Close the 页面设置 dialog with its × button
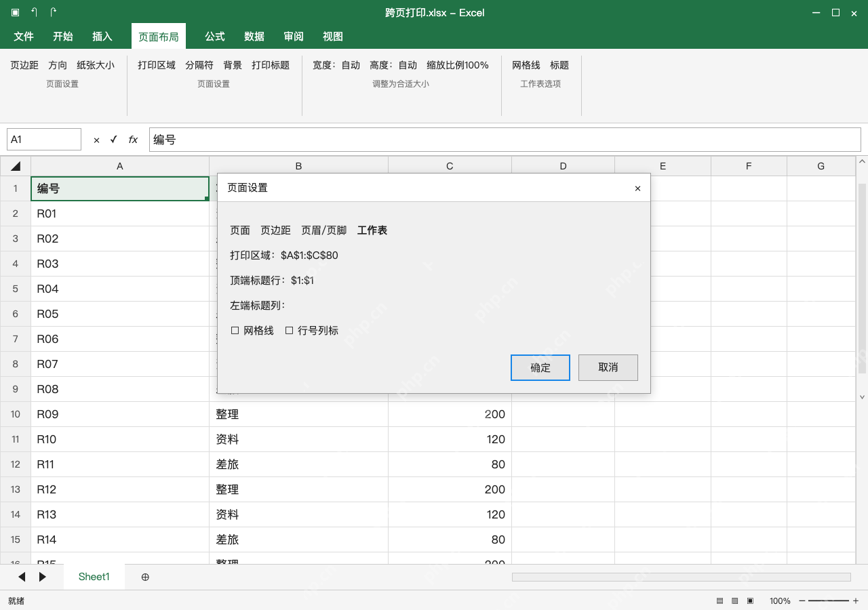 (637, 188)
